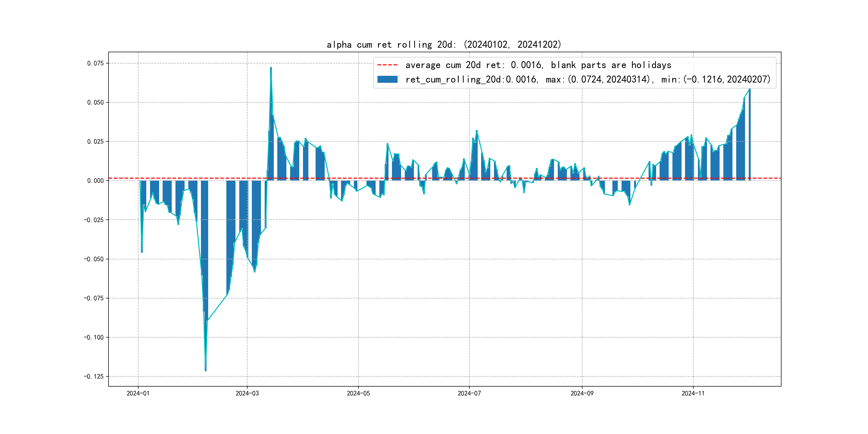The image size is (868, 434).
Task: Click the red dashed line legend swatch
Action: coord(387,65)
